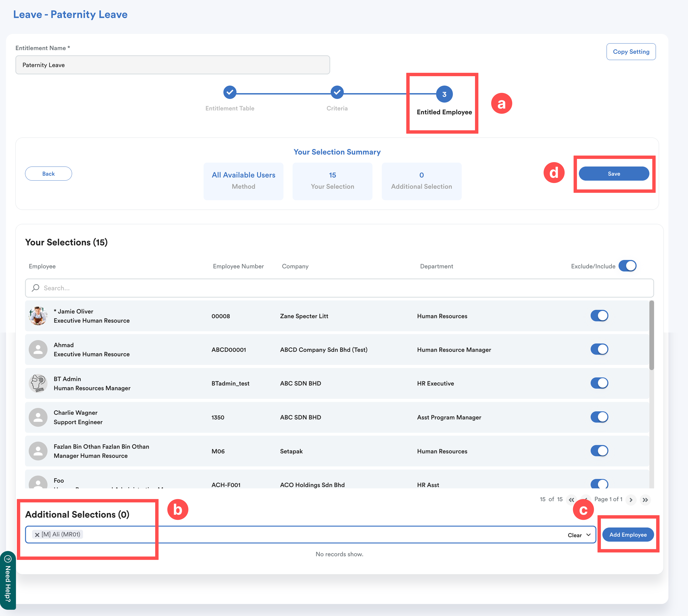The height and width of the screenshot is (616, 688).
Task: Click Jamie Oliver's profile avatar
Action: tap(38, 316)
